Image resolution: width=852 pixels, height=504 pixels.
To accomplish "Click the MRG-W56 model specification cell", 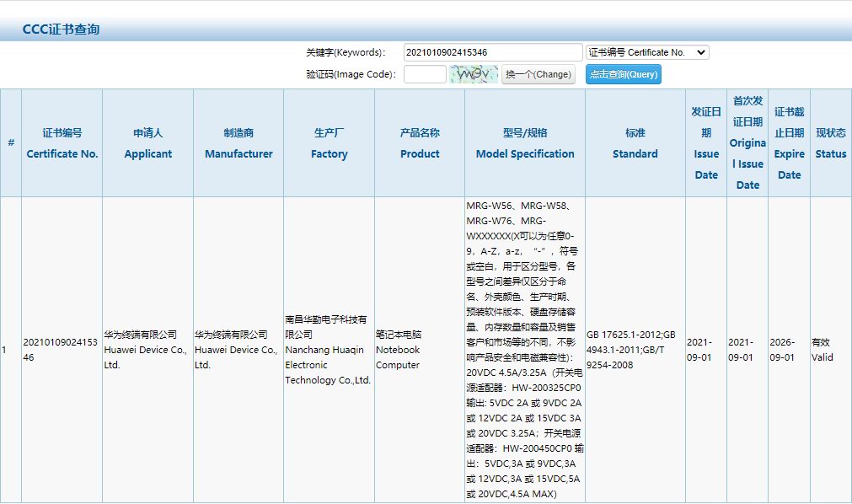I will point(525,350).
